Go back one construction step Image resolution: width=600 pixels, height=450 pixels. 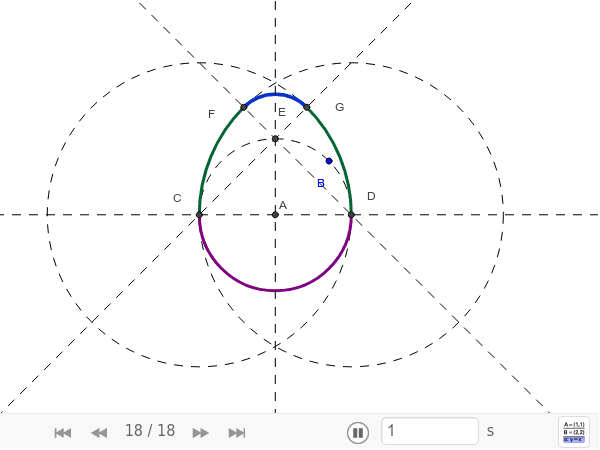pyautogui.click(x=99, y=433)
